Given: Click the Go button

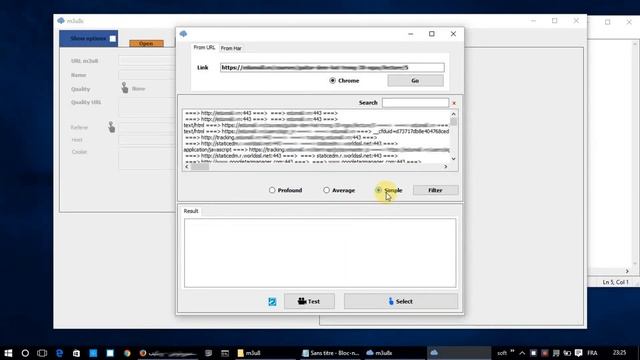Looking at the screenshot, I should pos(416,81).
